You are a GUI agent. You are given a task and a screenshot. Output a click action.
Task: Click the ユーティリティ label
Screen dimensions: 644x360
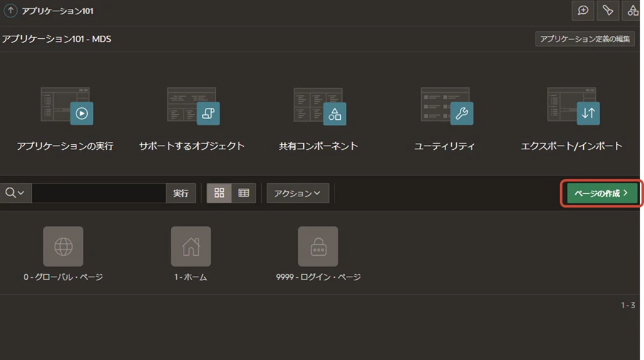click(444, 146)
